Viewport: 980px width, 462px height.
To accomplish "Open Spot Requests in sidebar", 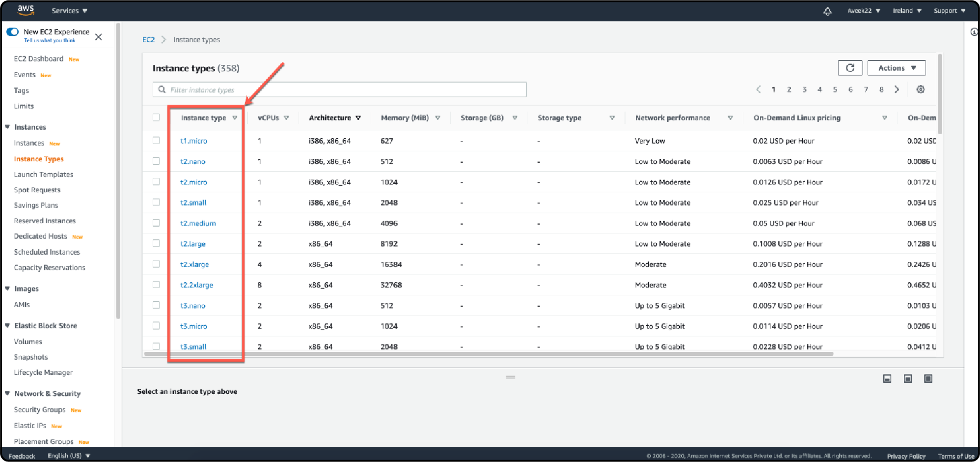I will tap(37, 190).
